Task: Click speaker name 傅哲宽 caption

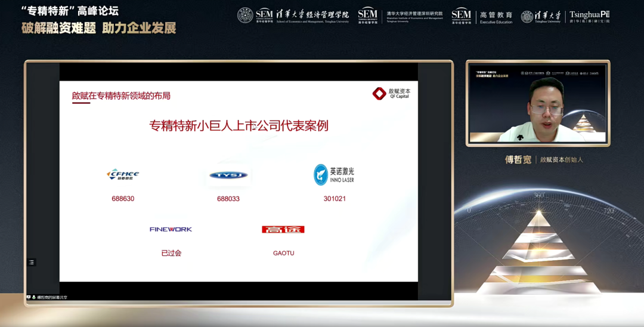Action: click(x=518, y=160)
